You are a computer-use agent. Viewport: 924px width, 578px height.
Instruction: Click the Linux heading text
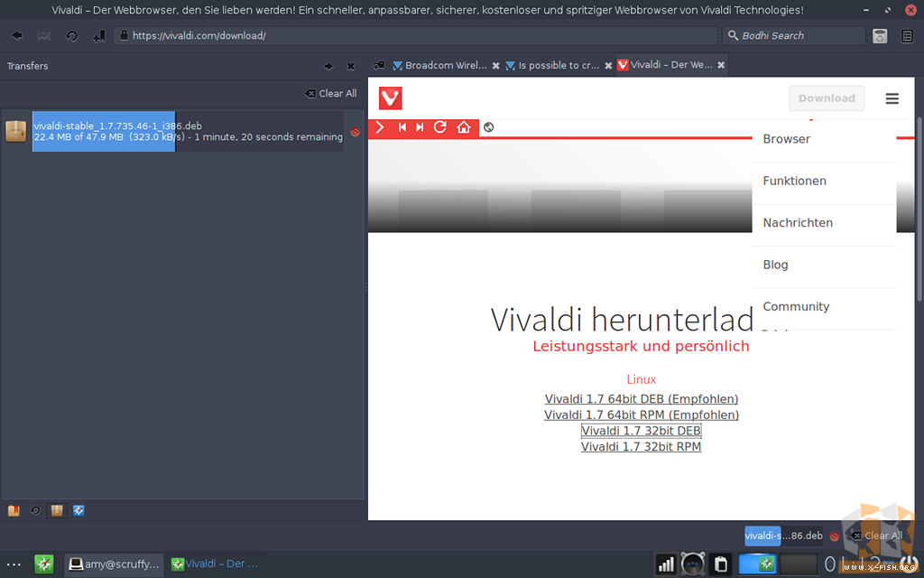click(642, 379)
